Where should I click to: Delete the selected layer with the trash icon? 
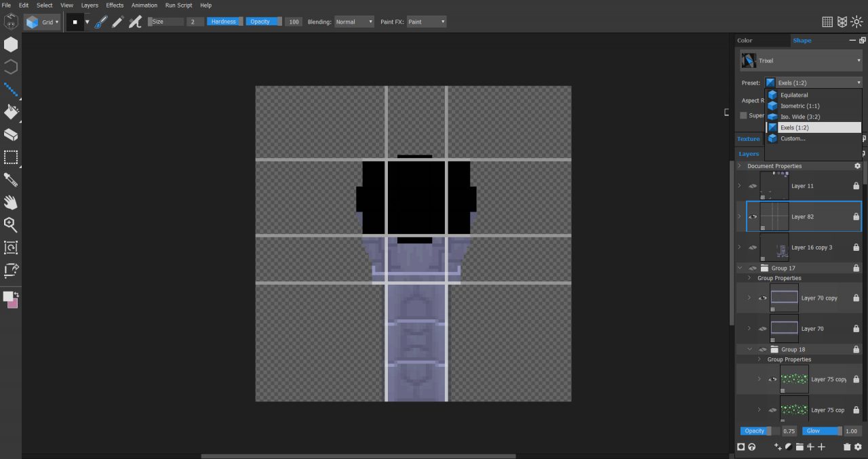point(847,447)
